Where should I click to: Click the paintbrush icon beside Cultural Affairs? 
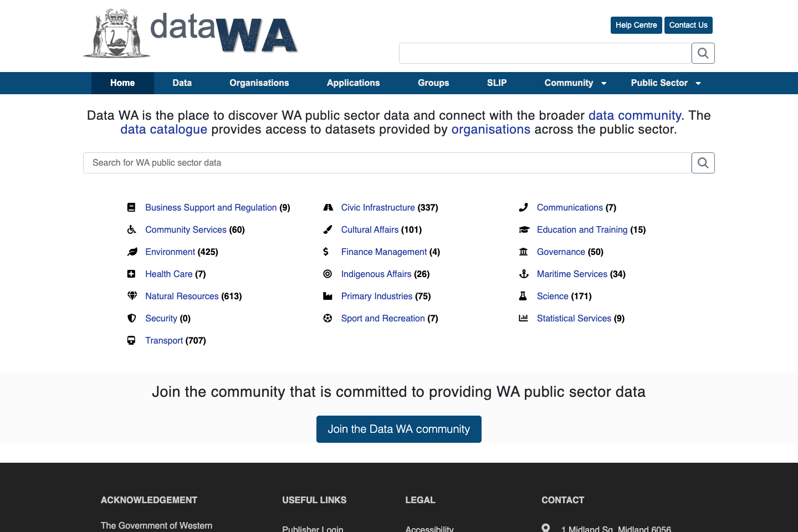pyautogui.click(x=328, y=229)
